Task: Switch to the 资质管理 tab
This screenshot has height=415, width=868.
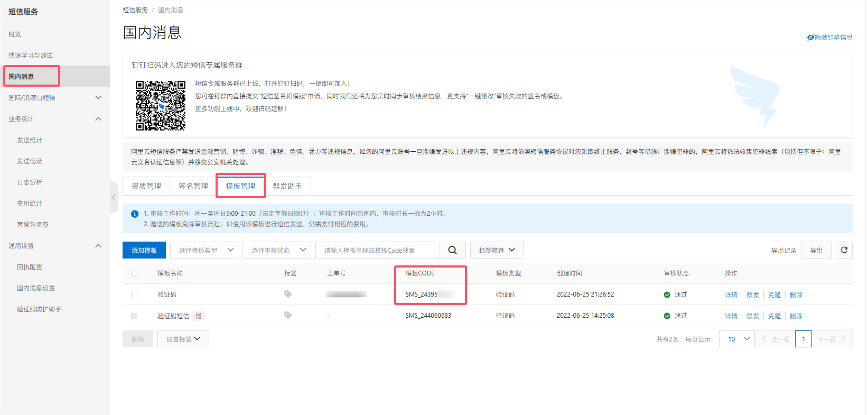Action: click(x=146, y=186)
